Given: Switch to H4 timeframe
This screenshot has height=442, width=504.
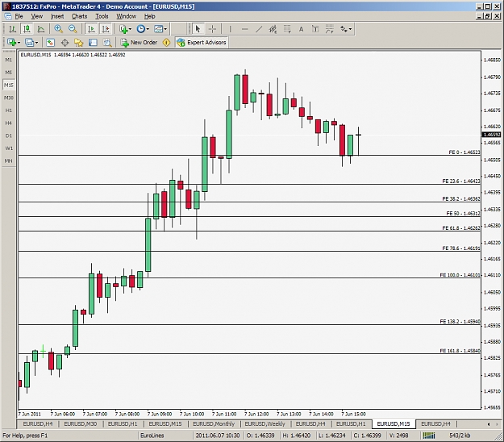Looking at the screenshot, I should (9, 123).
